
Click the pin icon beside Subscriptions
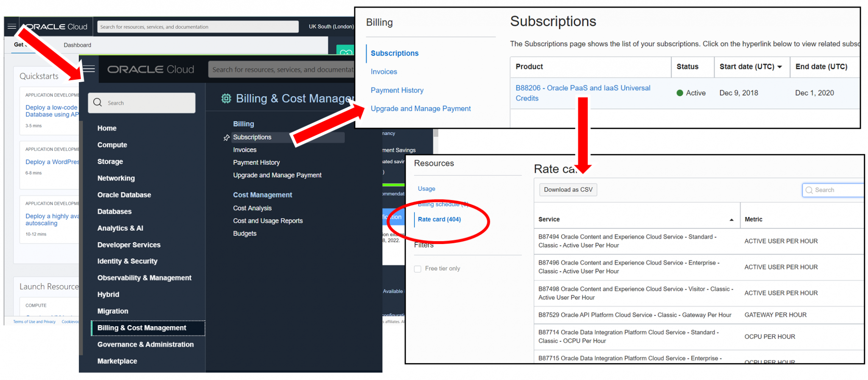pyautogui.click(x=226, y=137)
